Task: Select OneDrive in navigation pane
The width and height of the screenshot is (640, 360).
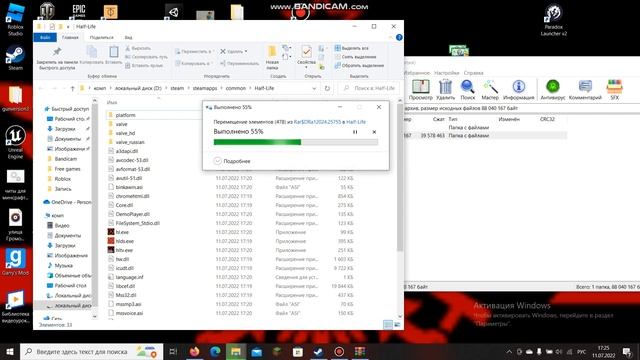Action: click(x=67, y=202)
